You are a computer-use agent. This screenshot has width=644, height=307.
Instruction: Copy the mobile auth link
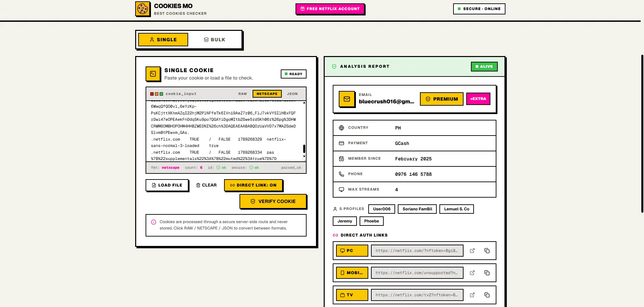pos(487,273)
